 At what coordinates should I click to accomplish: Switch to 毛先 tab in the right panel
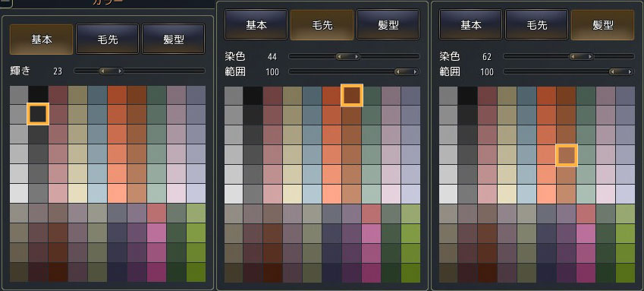pos(536,25)
